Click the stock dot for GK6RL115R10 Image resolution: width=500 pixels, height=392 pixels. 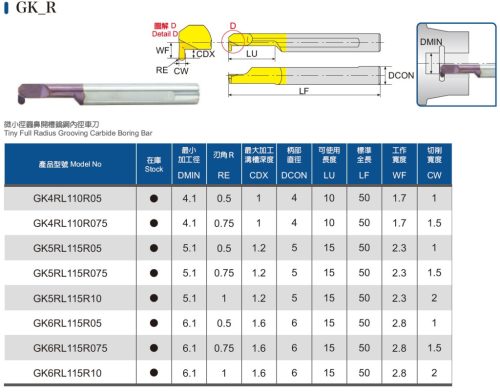(154, 373)
